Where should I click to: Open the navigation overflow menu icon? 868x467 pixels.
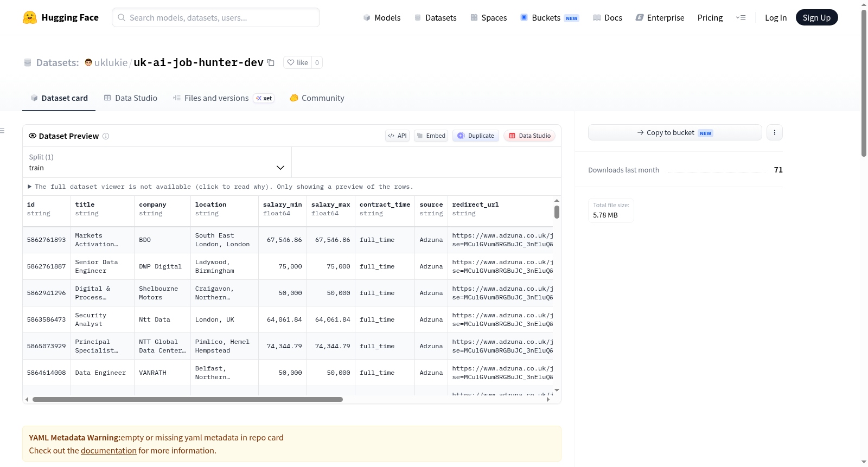[741, 17]
